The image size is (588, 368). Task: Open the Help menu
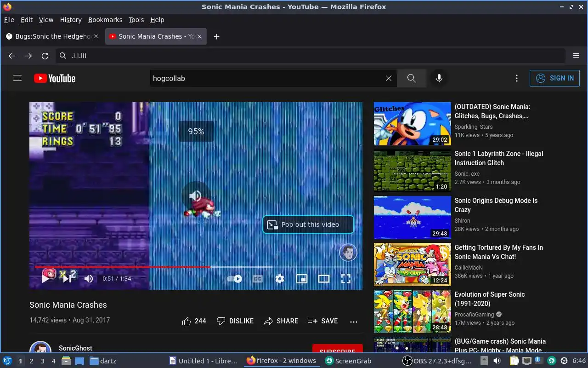(157, 20)
